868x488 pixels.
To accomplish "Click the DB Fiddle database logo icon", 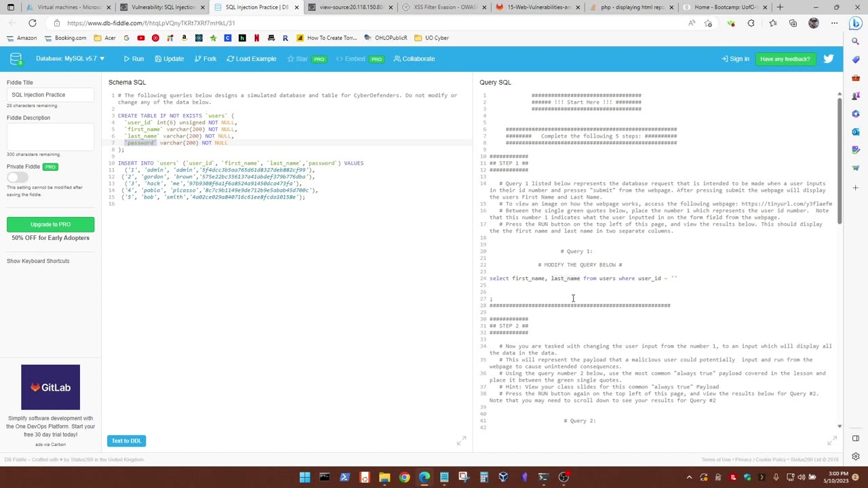I will click(16, 59).
